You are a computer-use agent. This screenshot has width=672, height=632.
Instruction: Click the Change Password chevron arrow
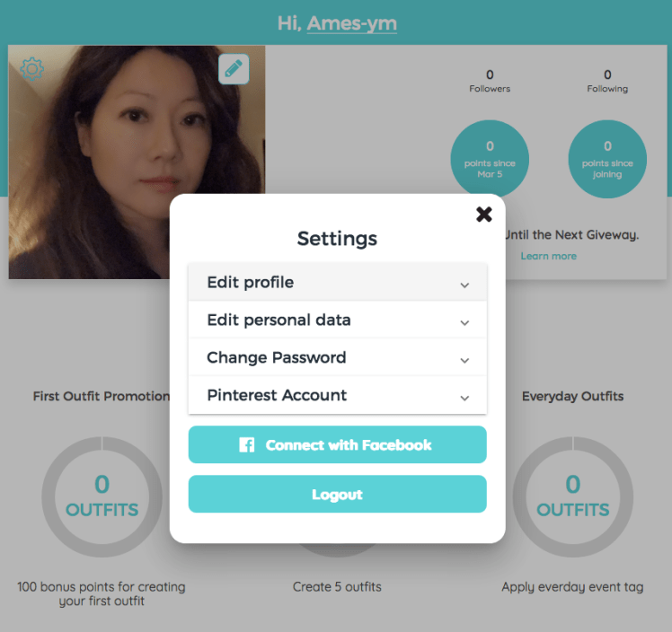click(464, 361)
